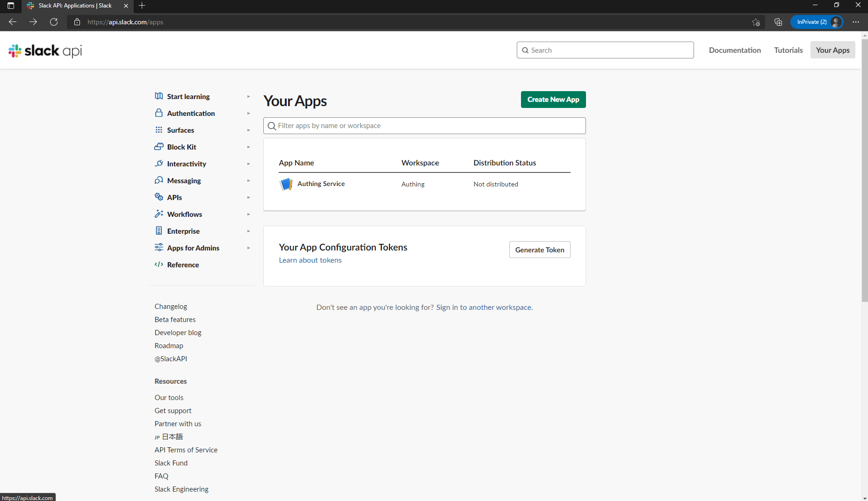This screenshot has height=501, width=868.
Task: Follow the Sign in to another workspace link
Action: pyautogui.click(x=484, y=307)
